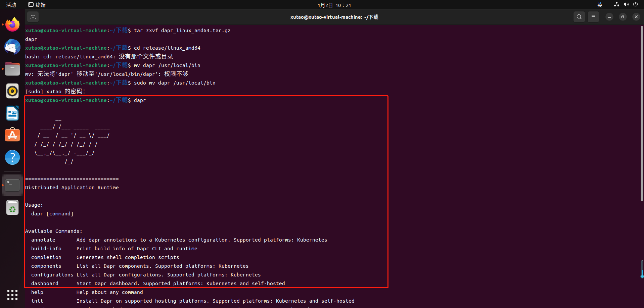644x308 pixels.
Task: Open the 终端 app menu in top bar
Action: click(37, 5)
